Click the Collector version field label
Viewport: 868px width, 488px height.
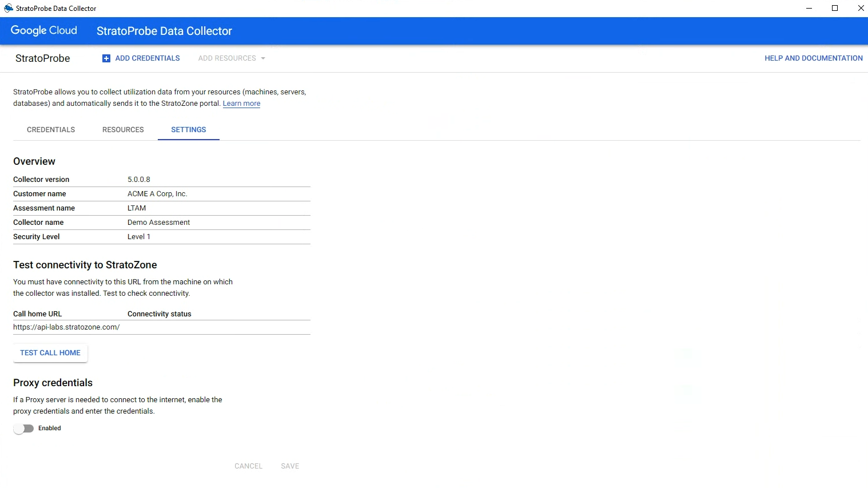pyautogui.click(x=41, y=180)
